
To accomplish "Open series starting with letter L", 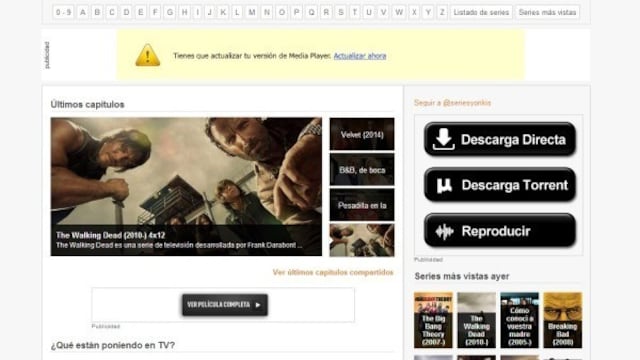I will pyautogui.click(x=237, y=12).
